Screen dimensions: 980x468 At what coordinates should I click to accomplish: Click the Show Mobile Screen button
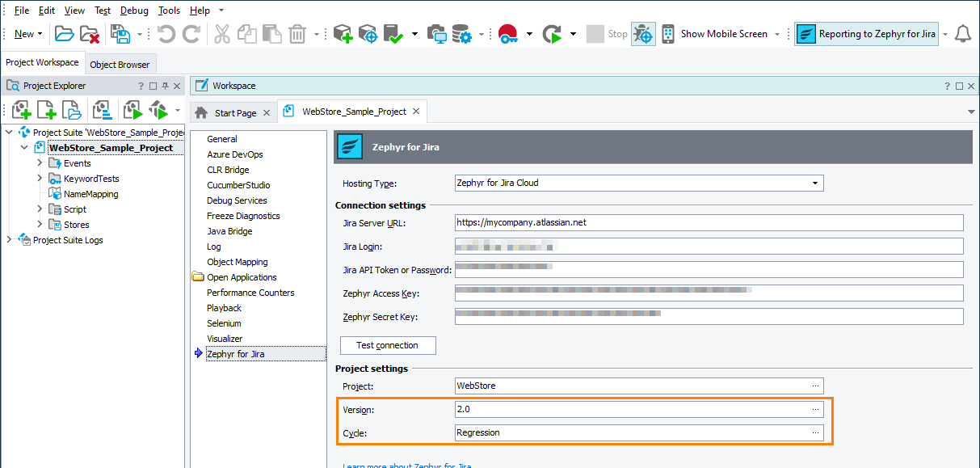[x=724, y=34]
